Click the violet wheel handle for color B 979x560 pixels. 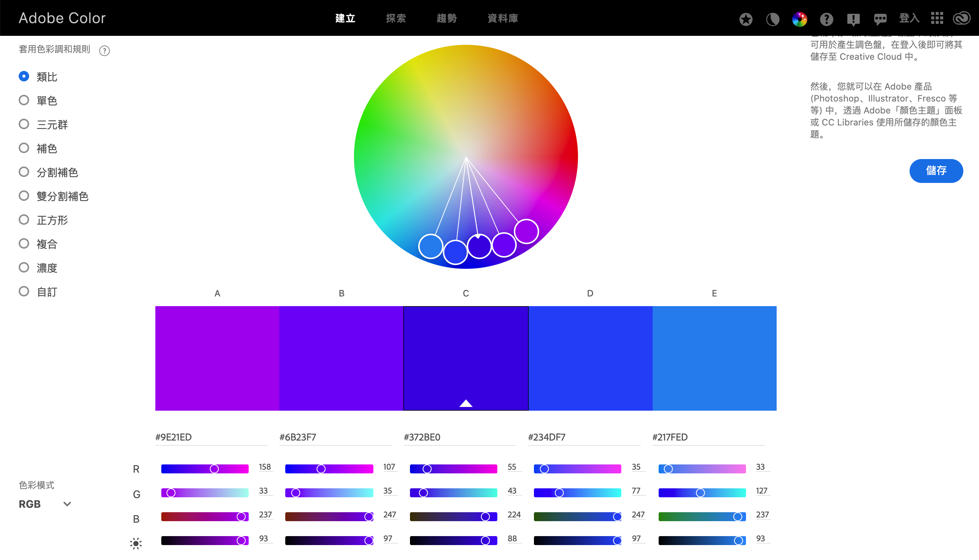pyautogui.click(x=504, y=245)
